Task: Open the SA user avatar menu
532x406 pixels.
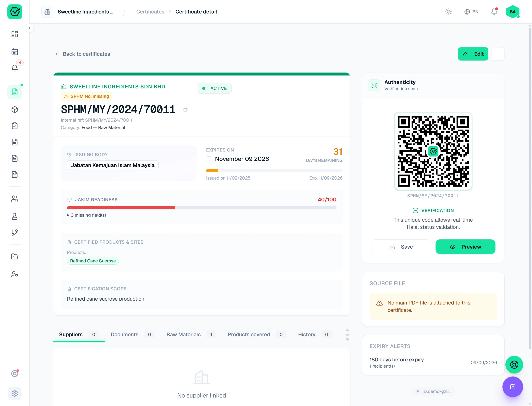Action: (x=512, y=12)
